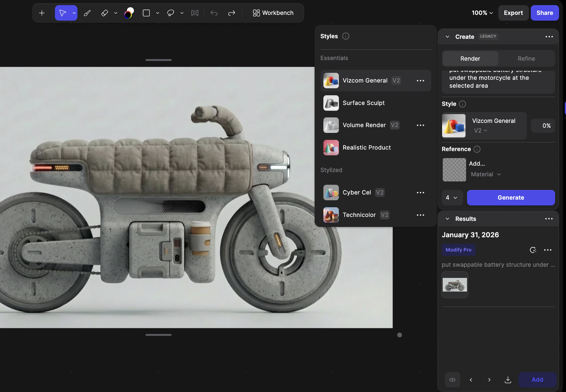Click the Generate button
The height and width of the screenshot is (392, 566).
[x=511, y=198]
